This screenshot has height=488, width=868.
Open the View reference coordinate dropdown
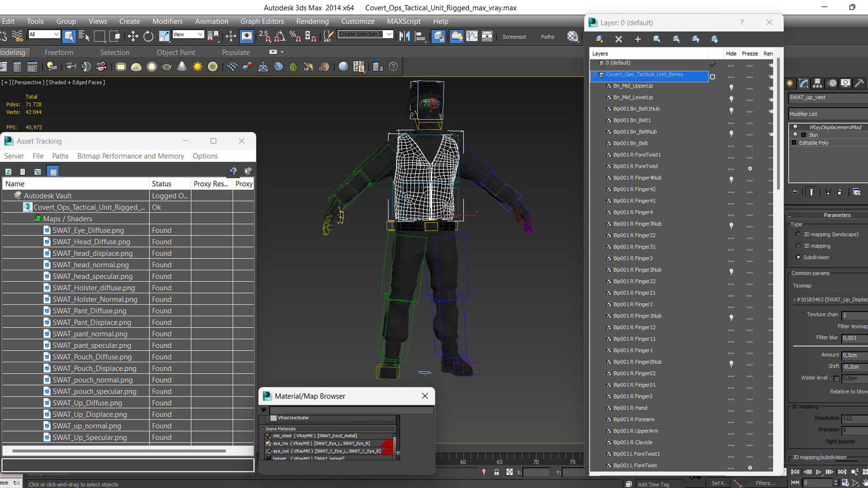(188, 34)
